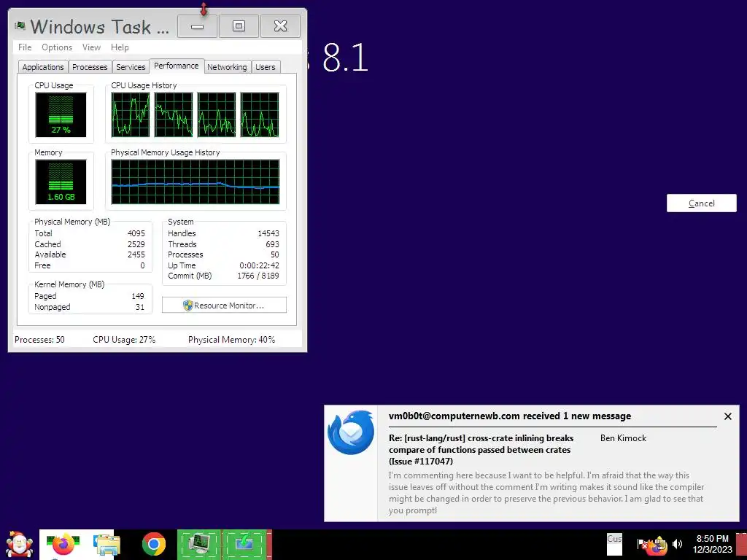The width and height of the screenshot is (747, 560).
Task: Click the Task Manager title bar icon
Action: point(20,26)
